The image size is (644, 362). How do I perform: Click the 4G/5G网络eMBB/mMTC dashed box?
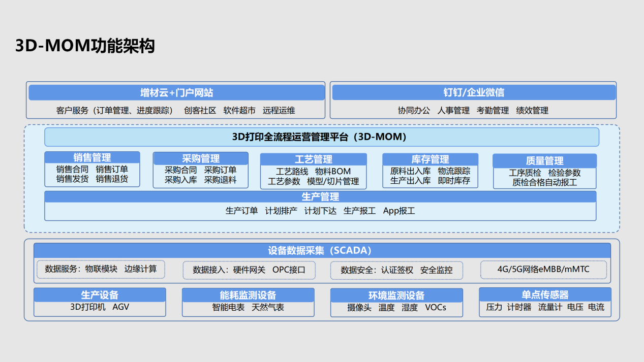click(x=543, y=270)
